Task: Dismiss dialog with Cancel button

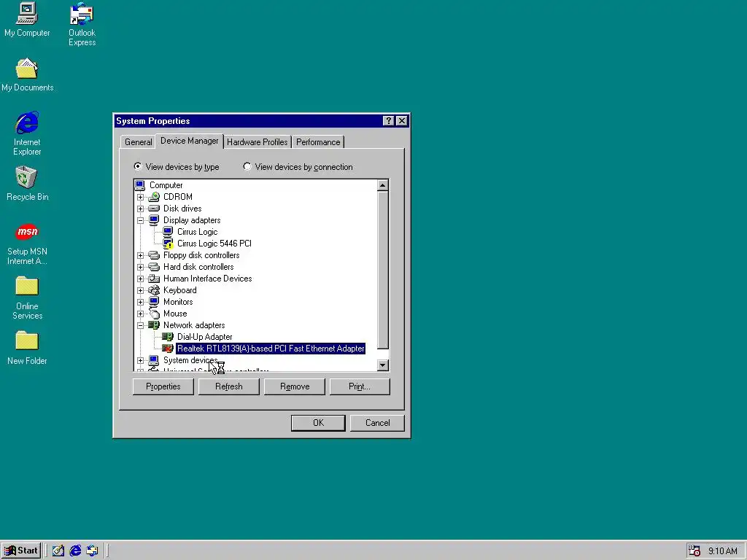Action: coord(377,423)
